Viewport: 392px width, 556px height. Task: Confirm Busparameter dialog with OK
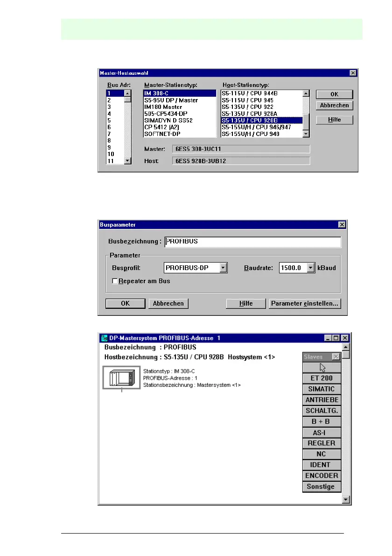coord(126,304)
